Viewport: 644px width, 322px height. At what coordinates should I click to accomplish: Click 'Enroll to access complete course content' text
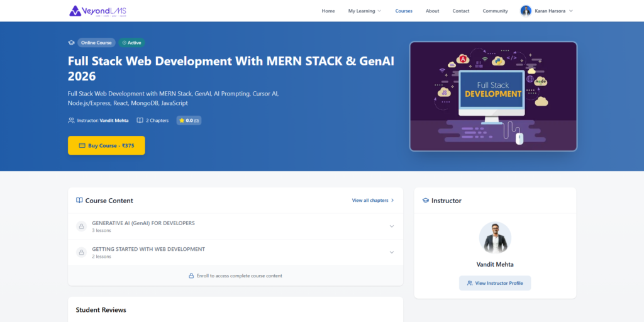240,275
